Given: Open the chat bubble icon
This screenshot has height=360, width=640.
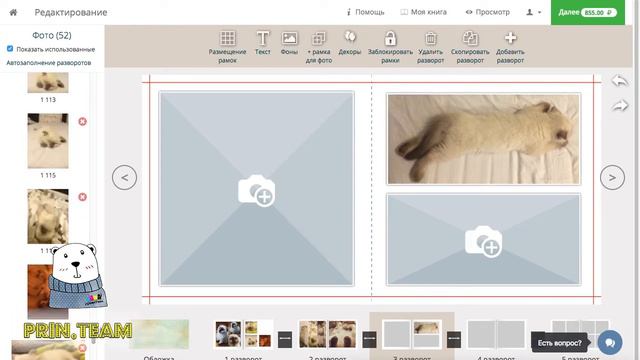Looking at the screenshot, I should click(x=610, y=342).
